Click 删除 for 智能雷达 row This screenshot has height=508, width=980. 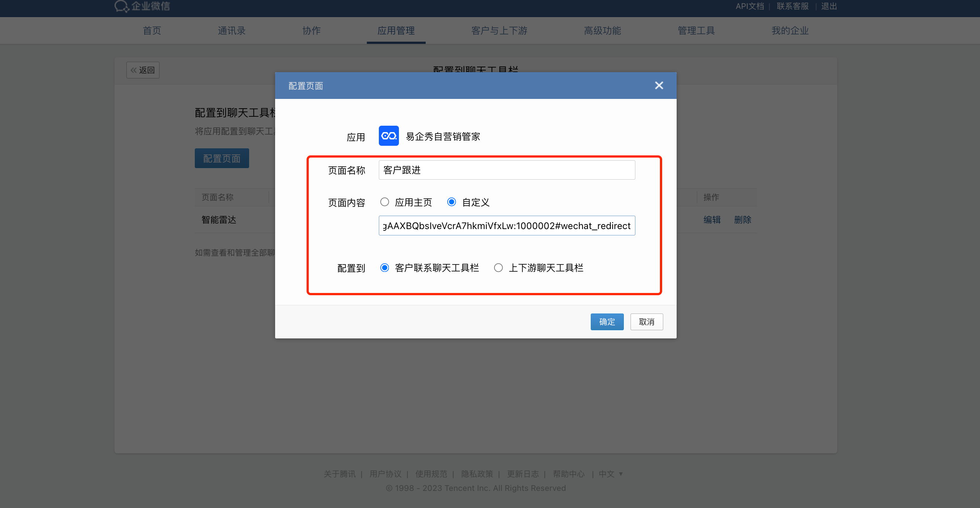coord(742,219)
